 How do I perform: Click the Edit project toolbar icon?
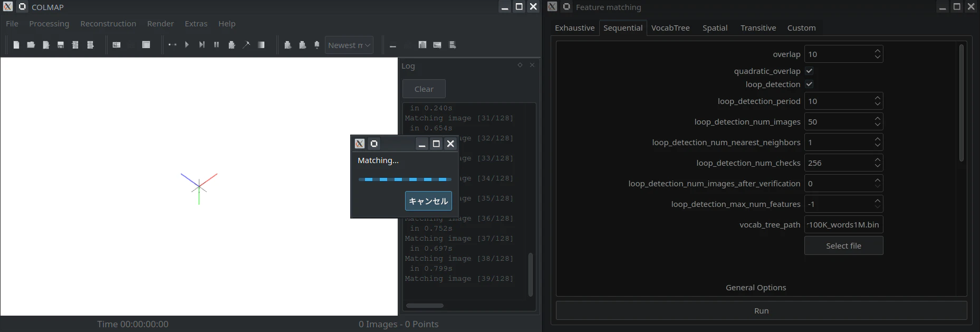(x=46, y=45)
